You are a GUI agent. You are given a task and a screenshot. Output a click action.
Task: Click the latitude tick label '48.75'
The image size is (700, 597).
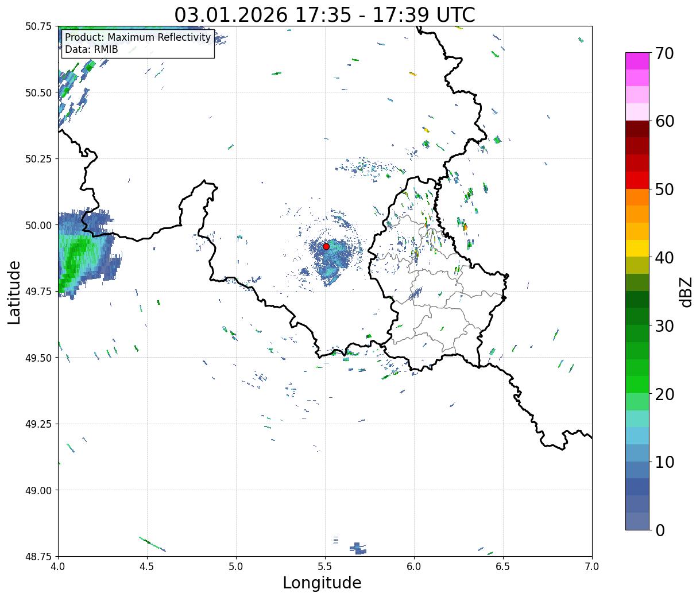pos(38,556)
